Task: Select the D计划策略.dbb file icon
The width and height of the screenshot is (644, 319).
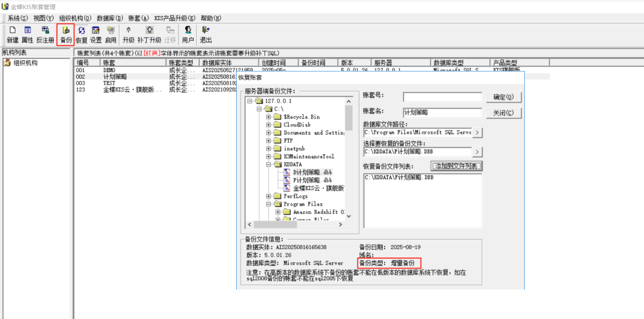Action: [287, 172]
